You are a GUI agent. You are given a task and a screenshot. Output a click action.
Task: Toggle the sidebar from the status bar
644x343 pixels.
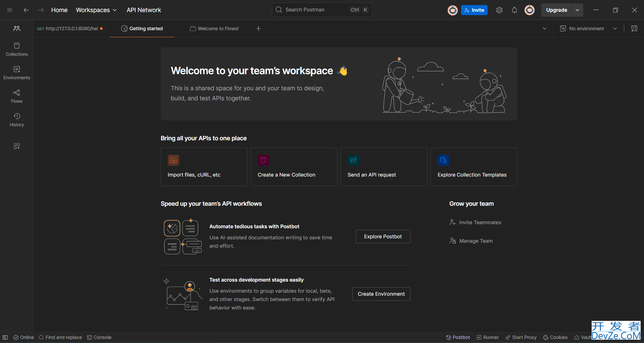click(5, 337)
